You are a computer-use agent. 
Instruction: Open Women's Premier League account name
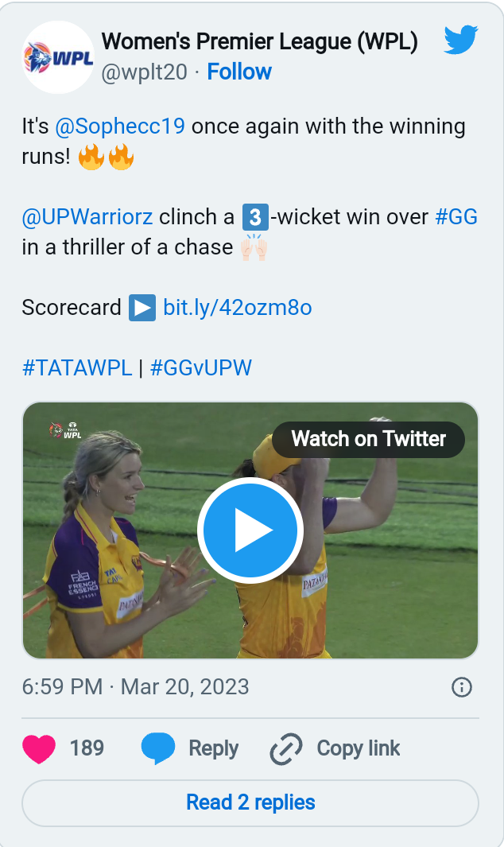pos(260,41)
